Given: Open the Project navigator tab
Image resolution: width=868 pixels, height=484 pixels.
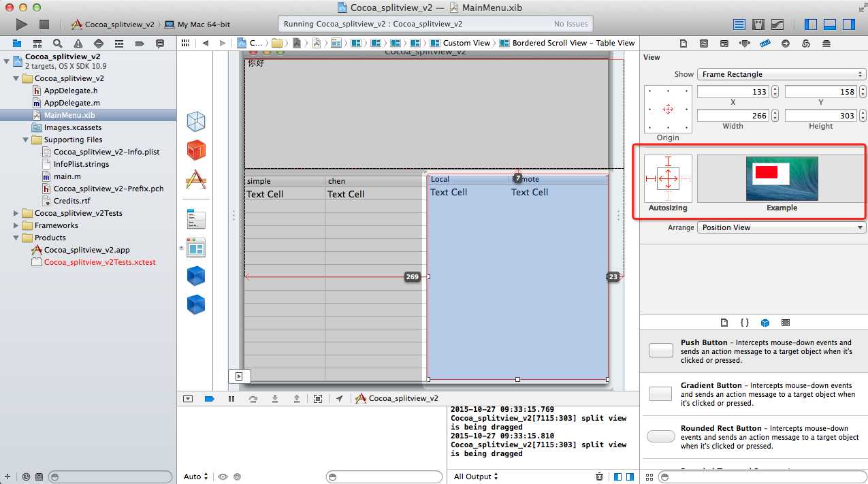Looking at the screenshot, I should point(17,43).
